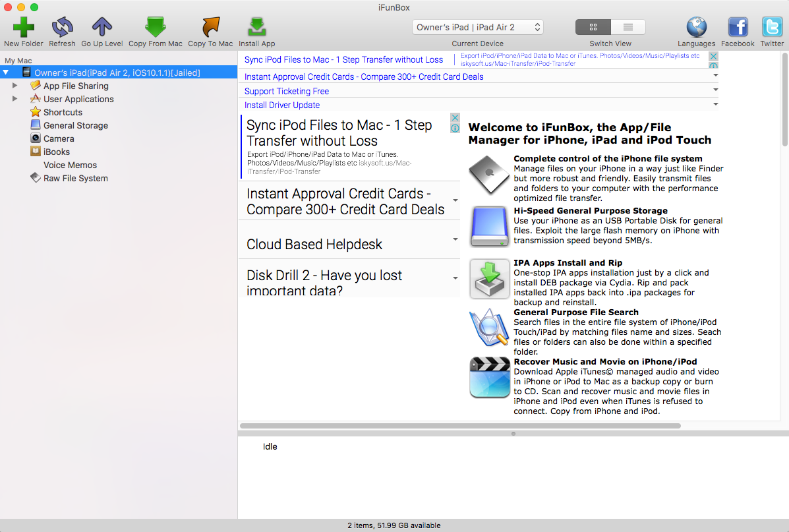Select App File Sharing in sidebar
The image size is (789, 532).
[x=76, y=86]
